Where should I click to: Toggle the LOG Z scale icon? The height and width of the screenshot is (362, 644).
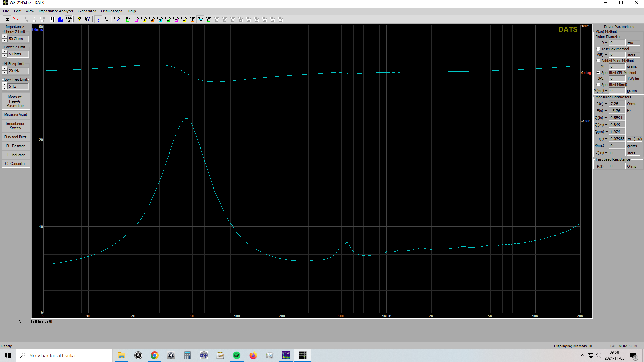coord(69,19)
